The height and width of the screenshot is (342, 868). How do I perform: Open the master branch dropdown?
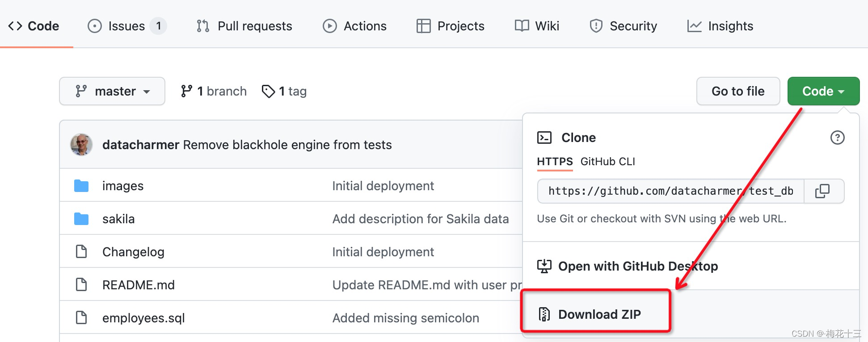pyautogui.click(x=112, y=91)
